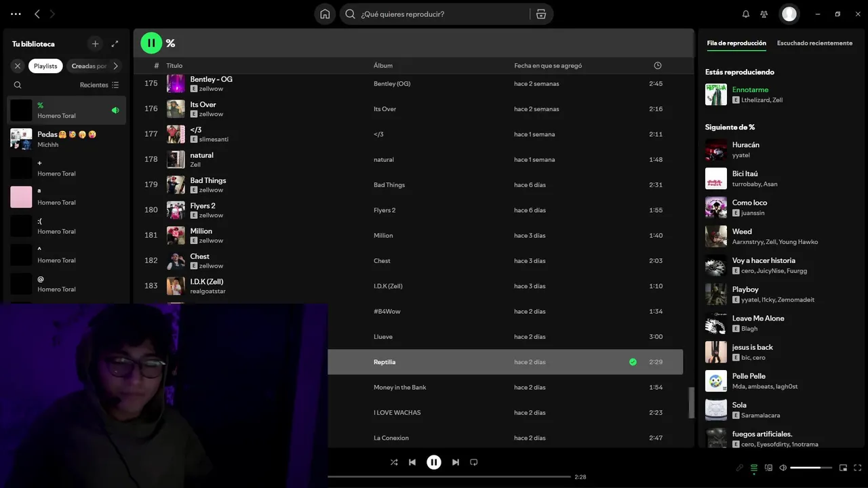Viewport: 868px width, 488px height.
Task: Toggle saved checkmark on Reptilia row
Action: pos(633,362)
